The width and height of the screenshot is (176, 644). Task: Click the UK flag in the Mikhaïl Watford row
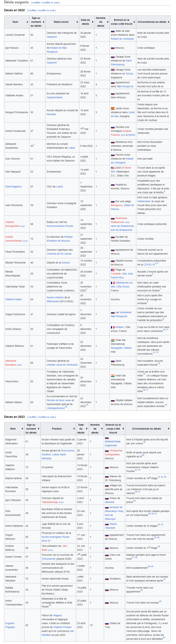[x=113, y=70]
